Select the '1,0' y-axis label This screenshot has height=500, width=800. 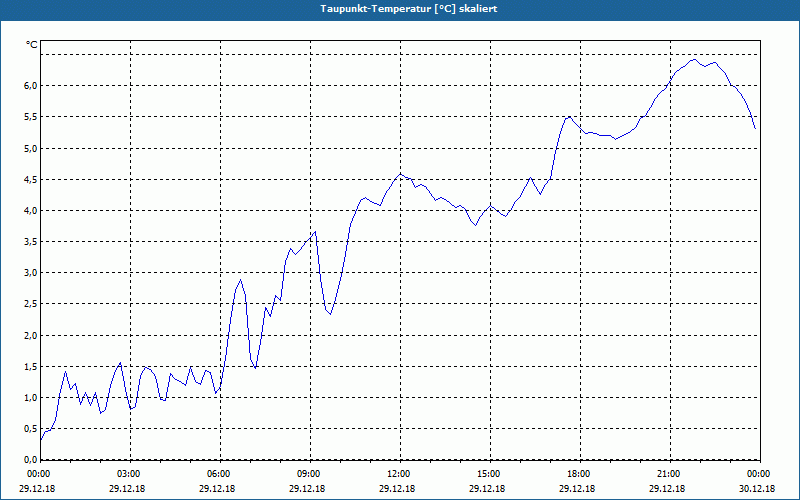click(x=31, y=398)
